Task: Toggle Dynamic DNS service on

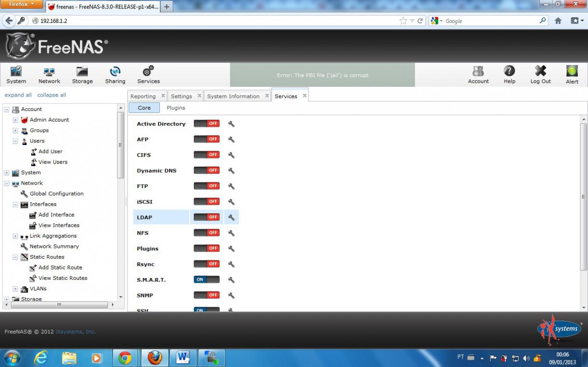Action: point(206,170)
